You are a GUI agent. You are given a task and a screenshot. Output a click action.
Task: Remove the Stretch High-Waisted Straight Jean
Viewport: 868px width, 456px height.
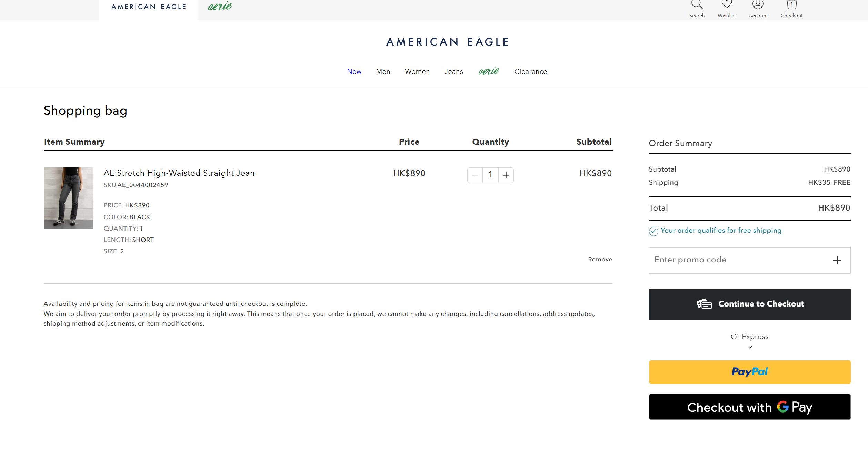click(600, 259)
